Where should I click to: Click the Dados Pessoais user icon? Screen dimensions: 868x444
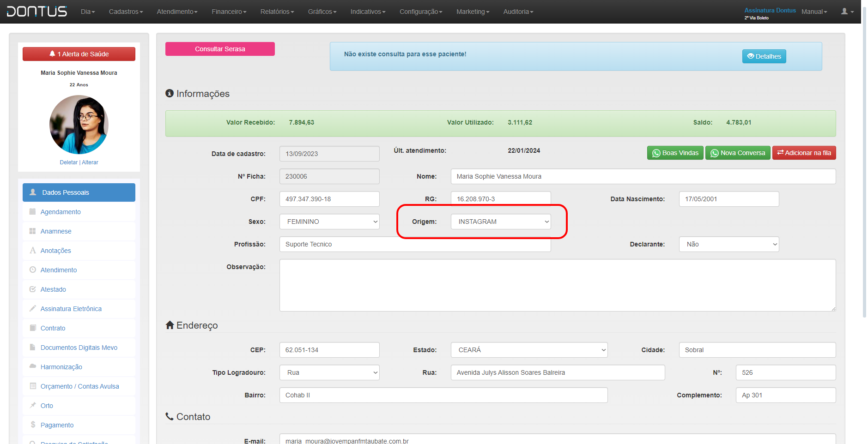click(33, 192)
